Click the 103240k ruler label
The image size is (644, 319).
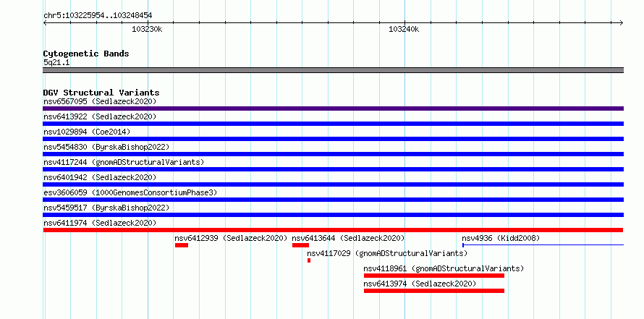pyautogui.click(x=404, y=30)
